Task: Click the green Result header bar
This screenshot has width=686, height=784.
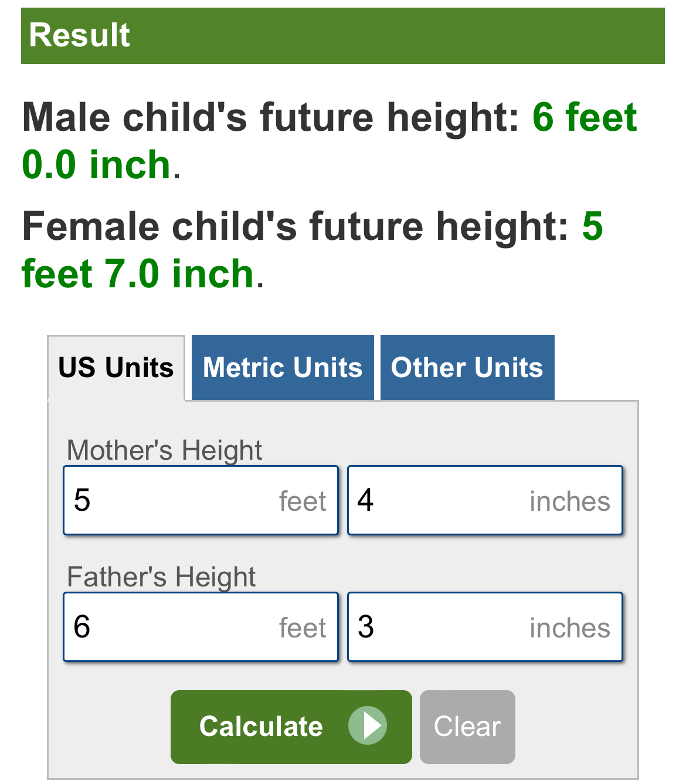Action: pos(342,35)
